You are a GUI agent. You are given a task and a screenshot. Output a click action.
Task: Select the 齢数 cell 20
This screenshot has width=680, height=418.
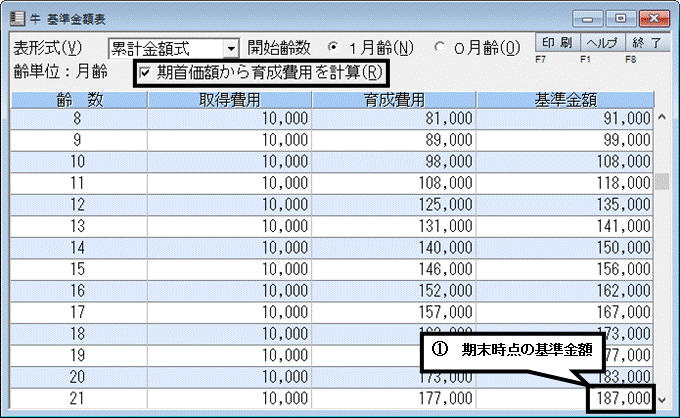[x=79, y=377]
